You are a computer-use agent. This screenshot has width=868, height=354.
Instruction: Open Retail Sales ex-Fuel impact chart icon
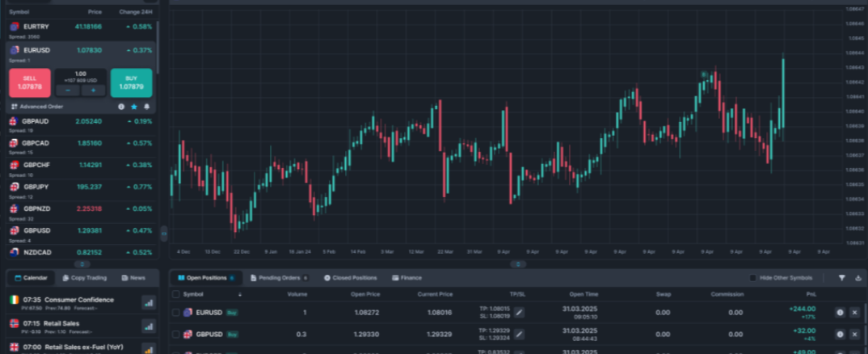pos(149,348)
